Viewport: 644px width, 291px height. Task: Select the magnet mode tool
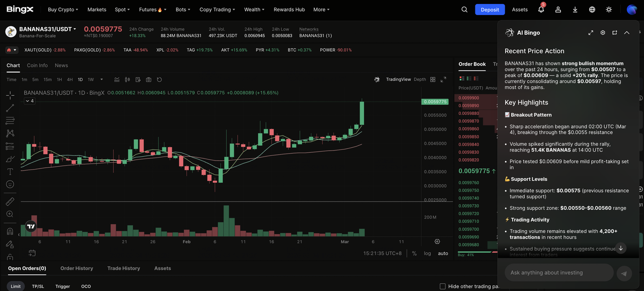pos(10,232)
